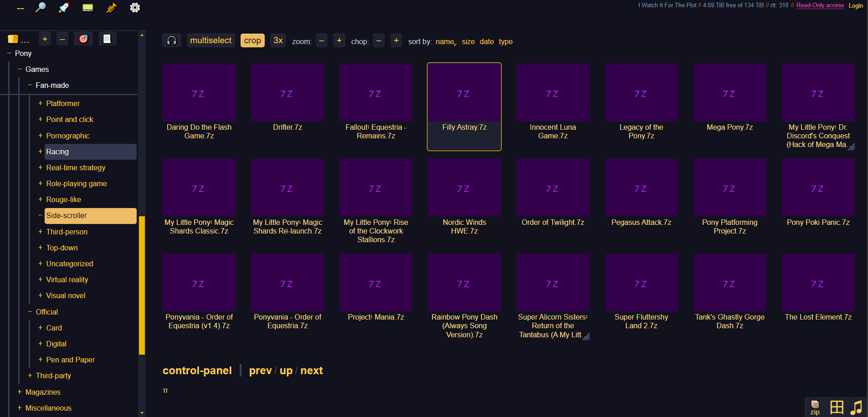Screen dimensions: 868x417
Task: Open Project: Mania.7z thumbnail
Action: click(376, 283)
